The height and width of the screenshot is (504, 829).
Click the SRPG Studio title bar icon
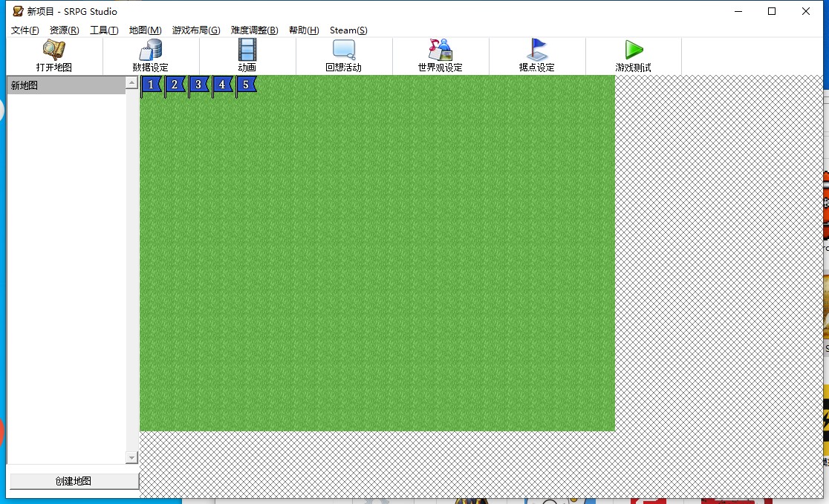click(x=18, y=11)
